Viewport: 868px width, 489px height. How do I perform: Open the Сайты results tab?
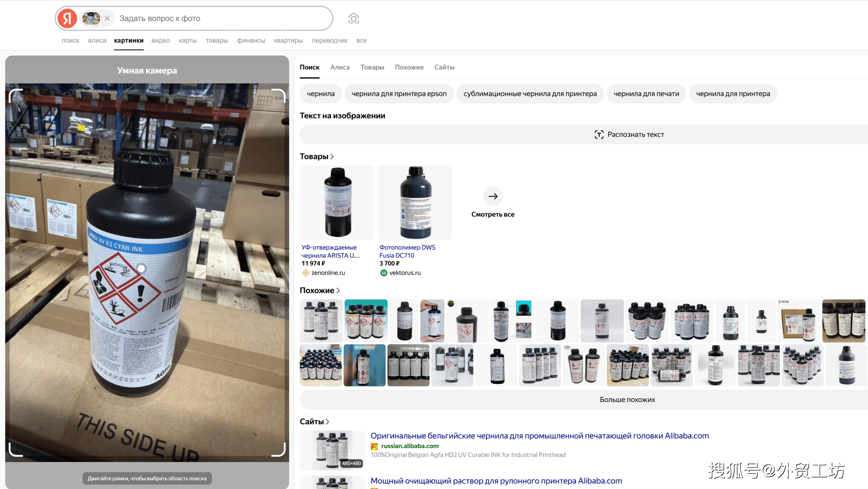tap(444, 67)
